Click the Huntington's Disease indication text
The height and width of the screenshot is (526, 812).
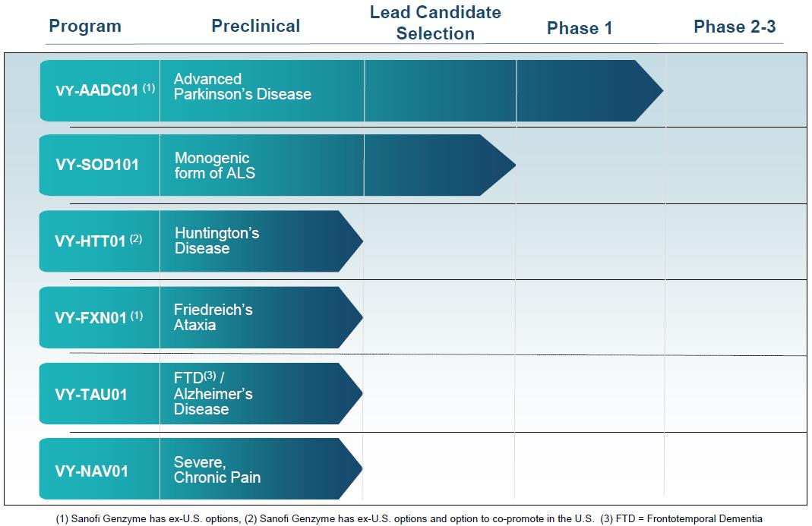(216, 241)
